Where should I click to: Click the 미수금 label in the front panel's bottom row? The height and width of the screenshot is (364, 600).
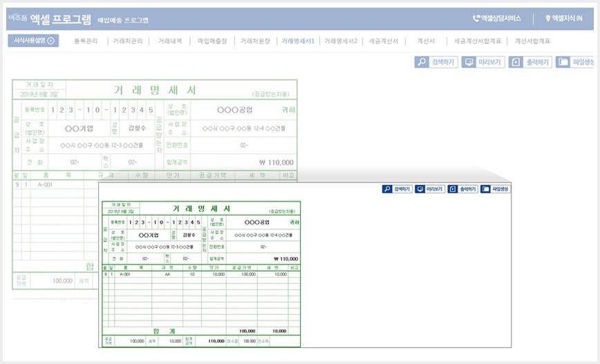(232, 341)
